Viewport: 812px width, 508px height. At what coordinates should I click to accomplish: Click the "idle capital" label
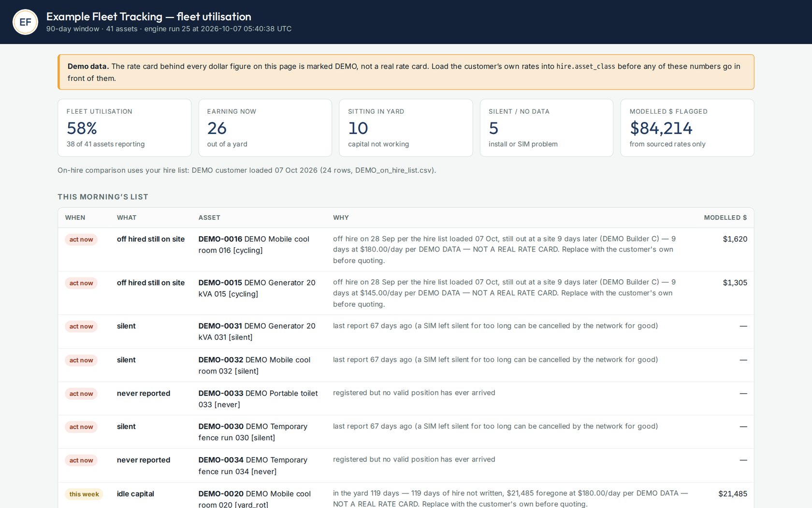[x=135, y=494]
